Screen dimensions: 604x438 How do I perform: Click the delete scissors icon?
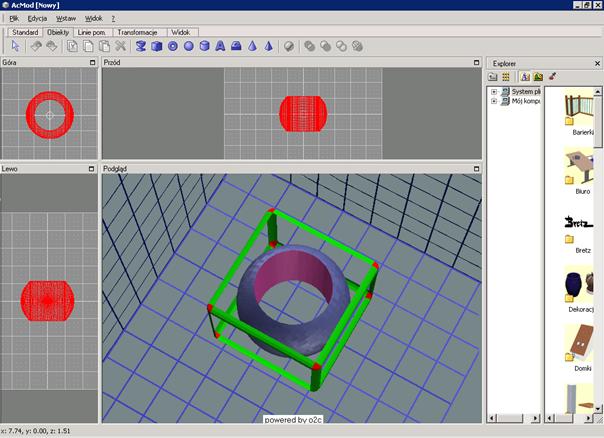pyautogui.click(x=121, y=46)
